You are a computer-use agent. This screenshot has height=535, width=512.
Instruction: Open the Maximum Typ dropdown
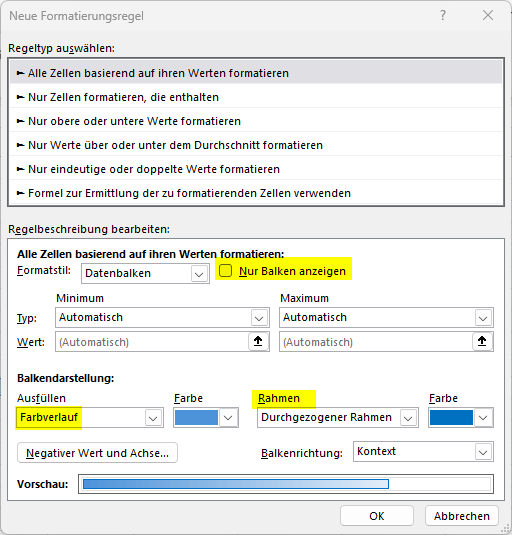pos(386,318)
